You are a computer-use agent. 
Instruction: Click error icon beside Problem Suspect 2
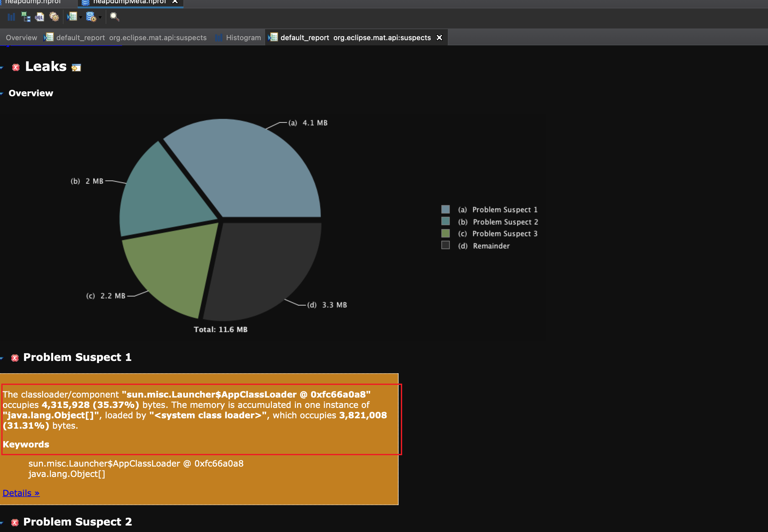pos(15,522)
